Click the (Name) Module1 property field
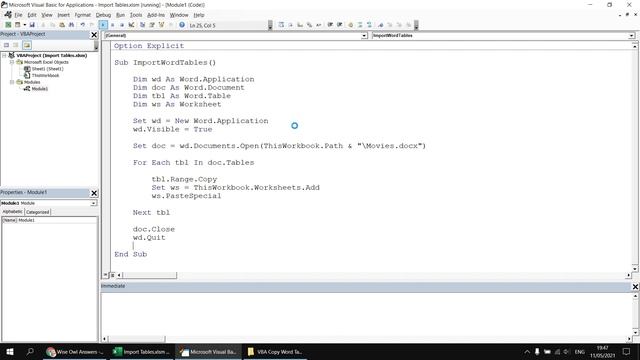Image resolution: width=640 pixels, height=360 pixels. point(49,220)
